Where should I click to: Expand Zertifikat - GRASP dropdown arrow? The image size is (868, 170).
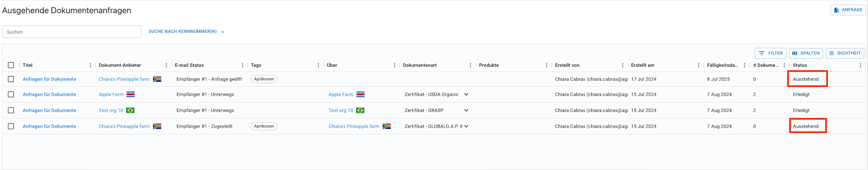coord(466,110)
